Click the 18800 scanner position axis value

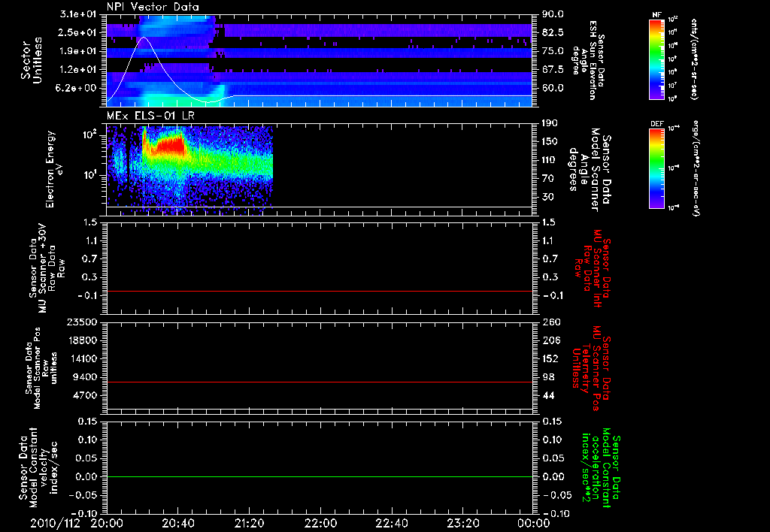[x=82, y=340]
